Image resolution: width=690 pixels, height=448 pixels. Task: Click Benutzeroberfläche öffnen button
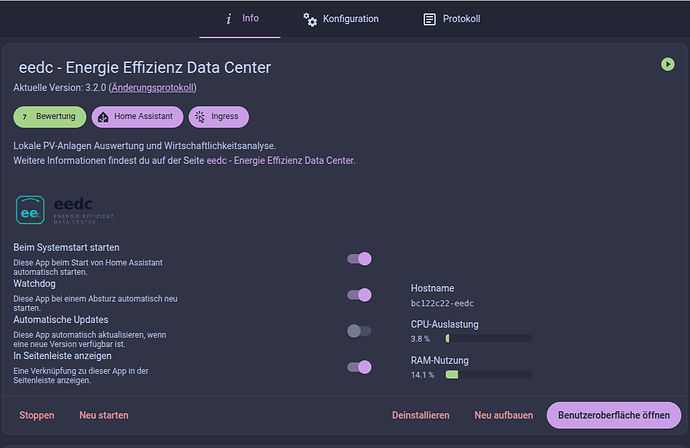614,415
